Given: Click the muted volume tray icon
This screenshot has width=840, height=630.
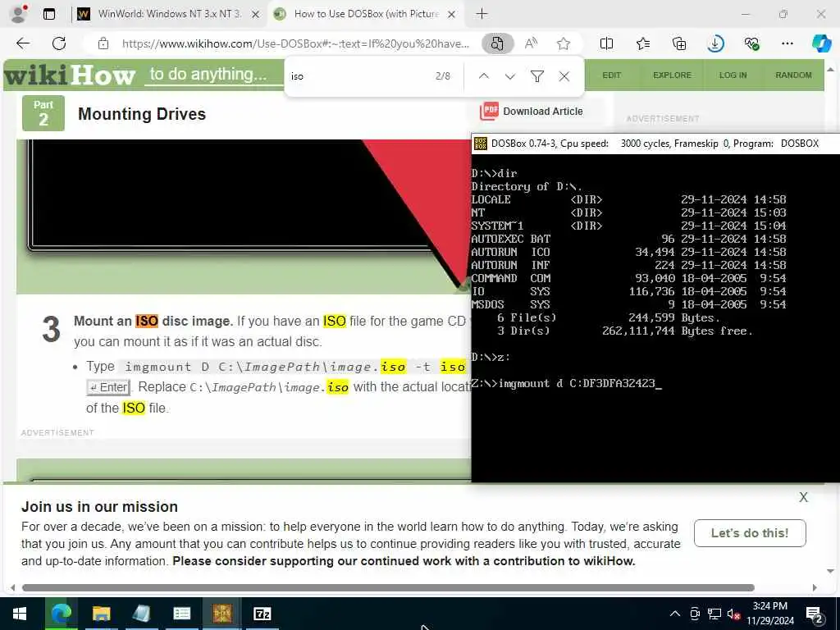Looking at the screenshot, I should (733, 614).
